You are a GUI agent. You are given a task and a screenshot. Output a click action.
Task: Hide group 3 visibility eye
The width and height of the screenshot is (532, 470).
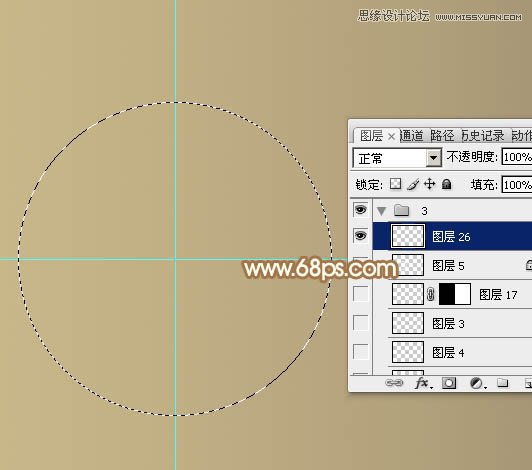360,209
